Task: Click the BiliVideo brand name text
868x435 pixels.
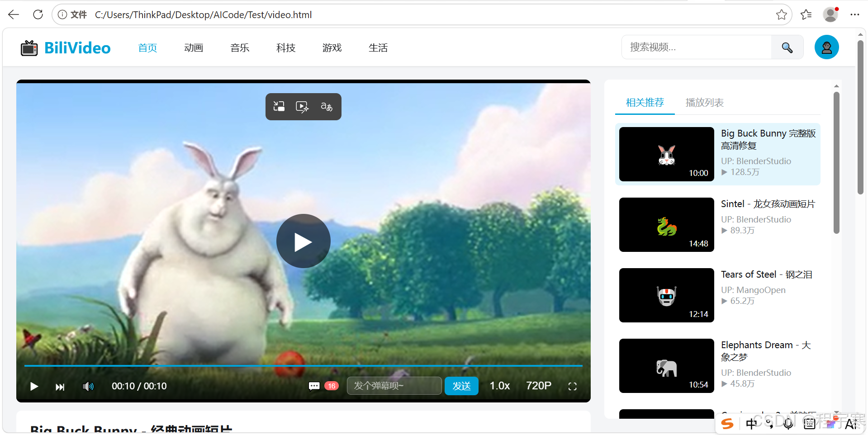Action: click(x=77, y=48)
